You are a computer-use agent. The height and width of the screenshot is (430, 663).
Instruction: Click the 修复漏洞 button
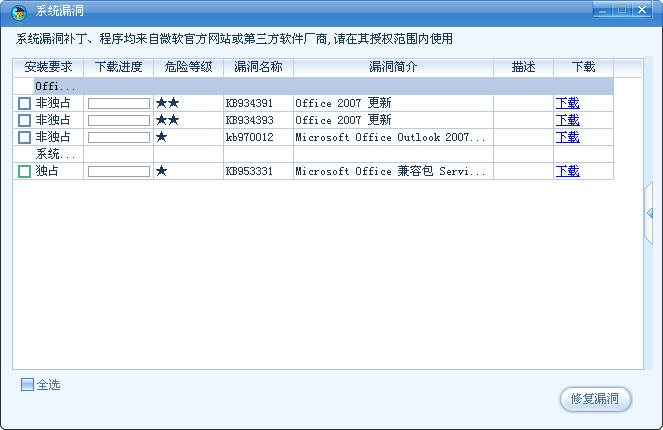[595, 399]
